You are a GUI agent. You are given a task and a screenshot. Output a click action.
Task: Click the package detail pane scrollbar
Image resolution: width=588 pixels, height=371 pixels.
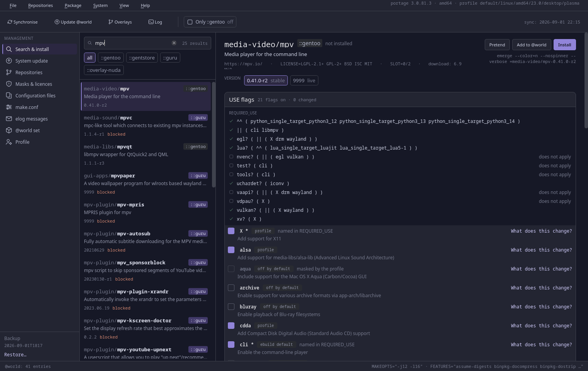[586, 80]
